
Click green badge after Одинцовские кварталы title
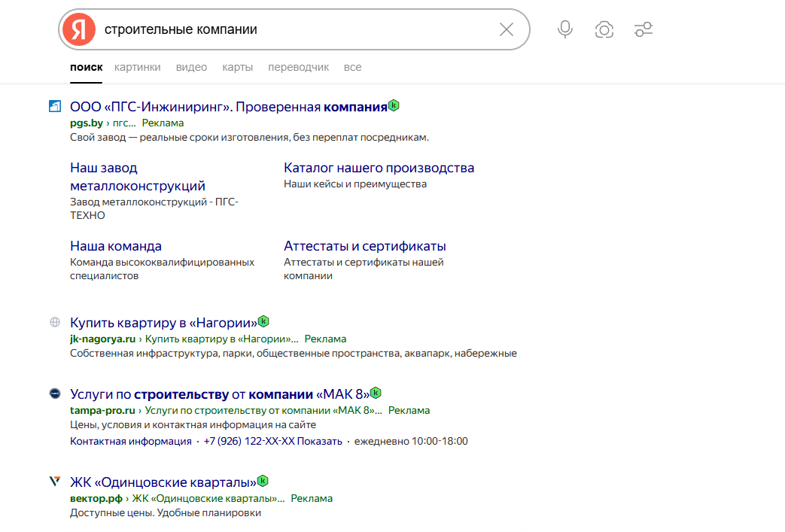[x=263, y=481]
